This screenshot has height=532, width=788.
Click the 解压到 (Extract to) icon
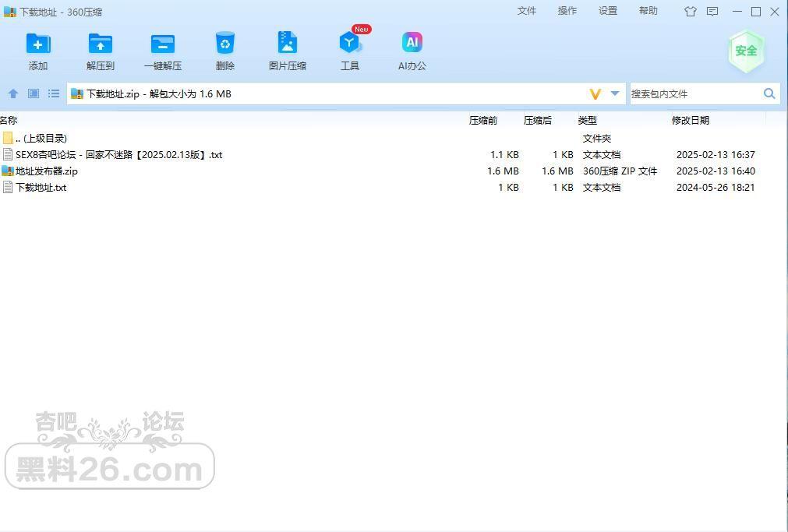[x=100, y=44]
